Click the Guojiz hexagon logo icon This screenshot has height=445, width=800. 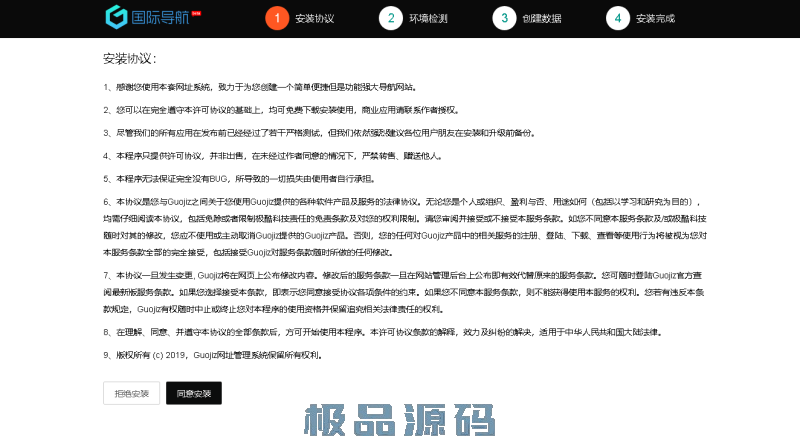point(117,17)
